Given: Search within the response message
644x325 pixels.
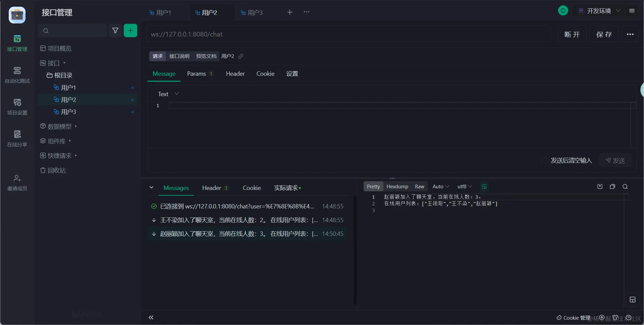Looking at the screenshot, I should (x=625, y=187).
